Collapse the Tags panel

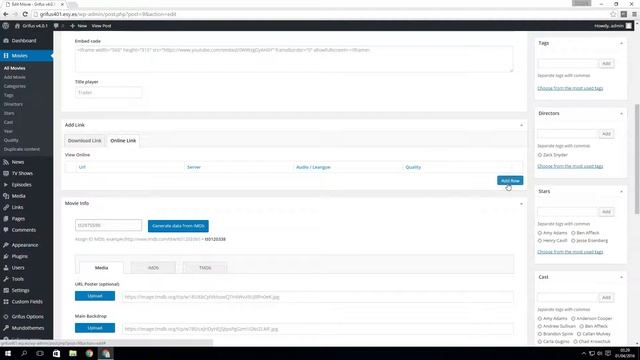(621, 43)
